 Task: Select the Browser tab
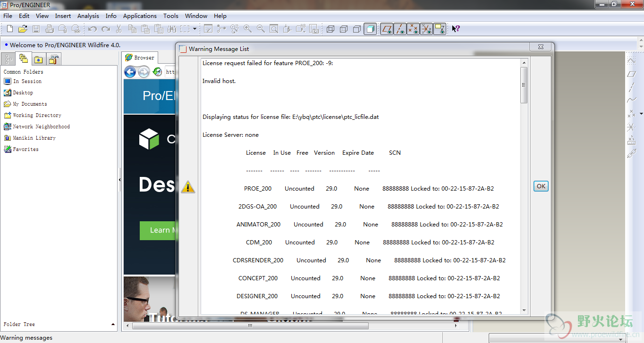pyautogui.click(x=140, y=58)
